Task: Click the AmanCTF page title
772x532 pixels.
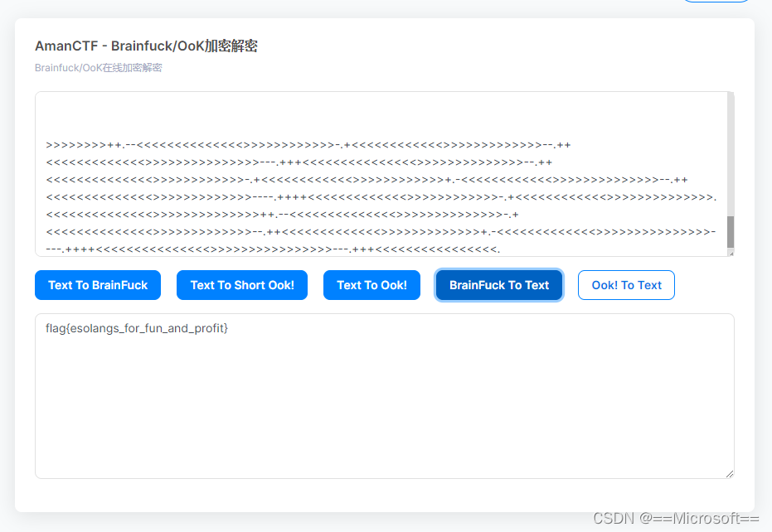Action: point(146,46)
